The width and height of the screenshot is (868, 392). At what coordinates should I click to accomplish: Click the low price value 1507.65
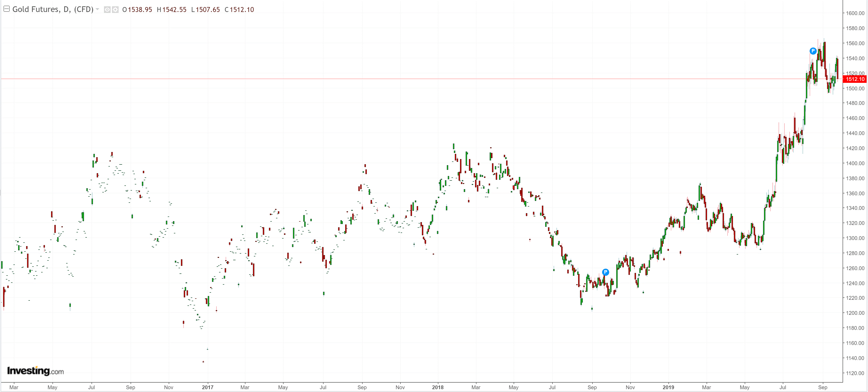[x=208, y=10]
